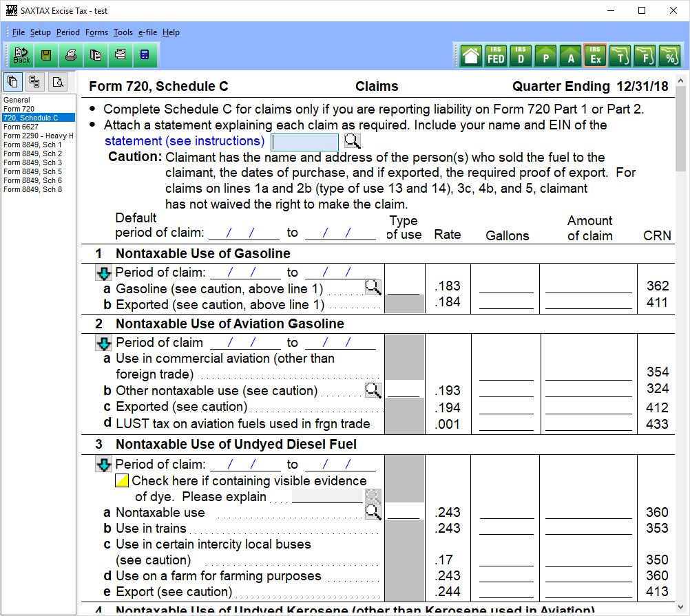690x616 pixels.
Task: Click the Back toolbar button
Action: pyautogui.click(x=21, y=55)
